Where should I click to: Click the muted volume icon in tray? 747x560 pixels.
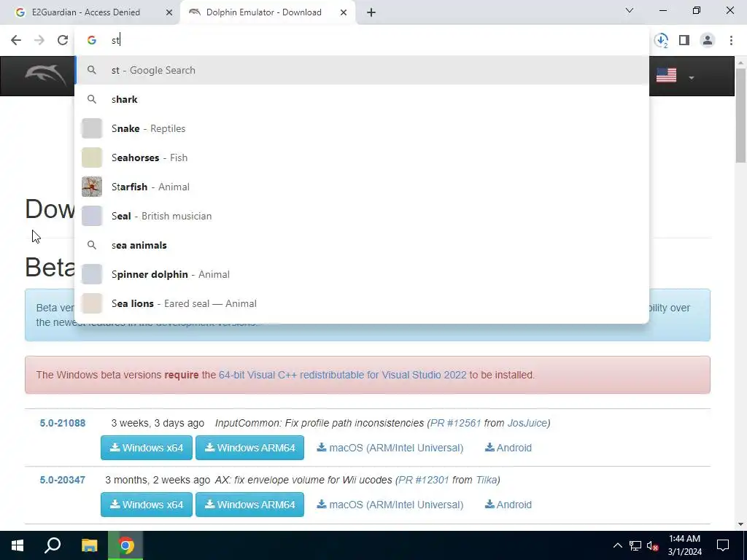coord(652,545)
